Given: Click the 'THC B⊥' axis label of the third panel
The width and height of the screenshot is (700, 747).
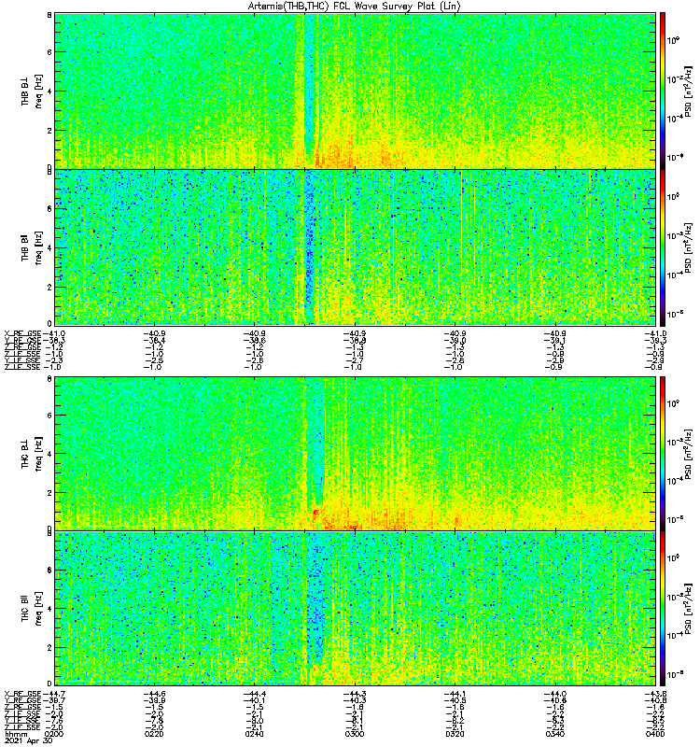Looking at the screenshot, I should 25,454.
